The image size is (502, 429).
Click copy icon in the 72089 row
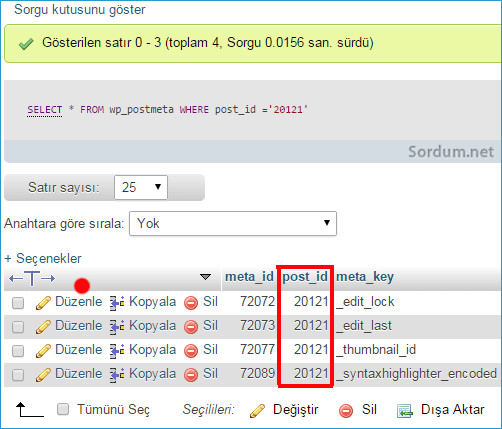coord(117,375)
